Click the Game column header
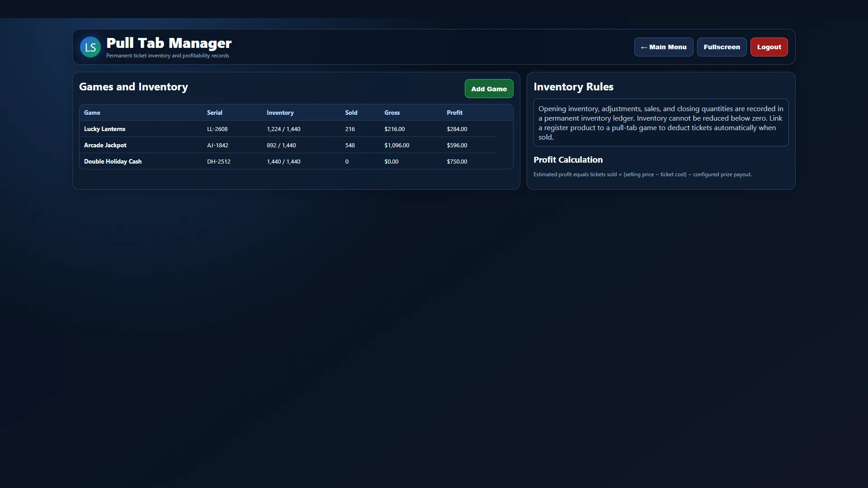This screenshot has width=868, height=488. (x=92, y=113)
